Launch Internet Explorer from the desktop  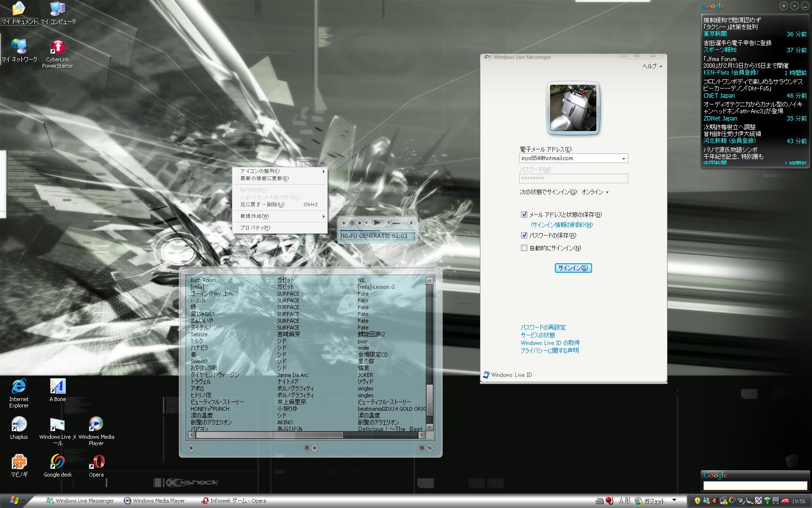point(19,393)
